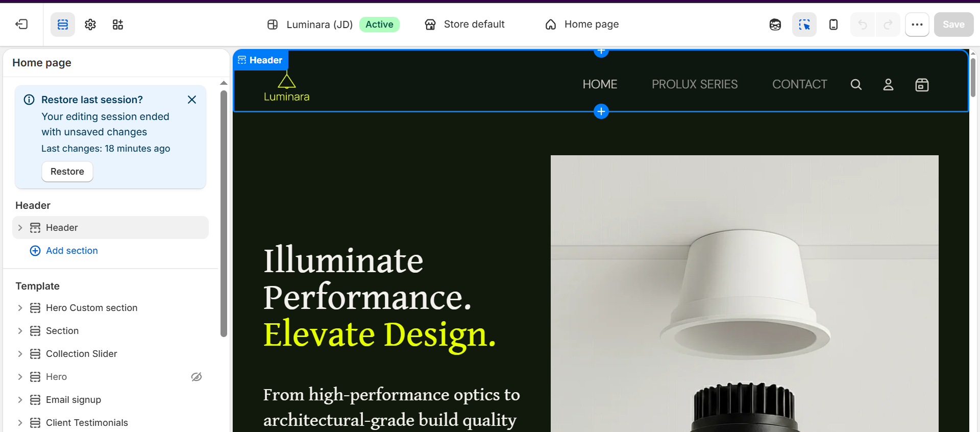Open the Store default market selector

(x=465, y=24)
